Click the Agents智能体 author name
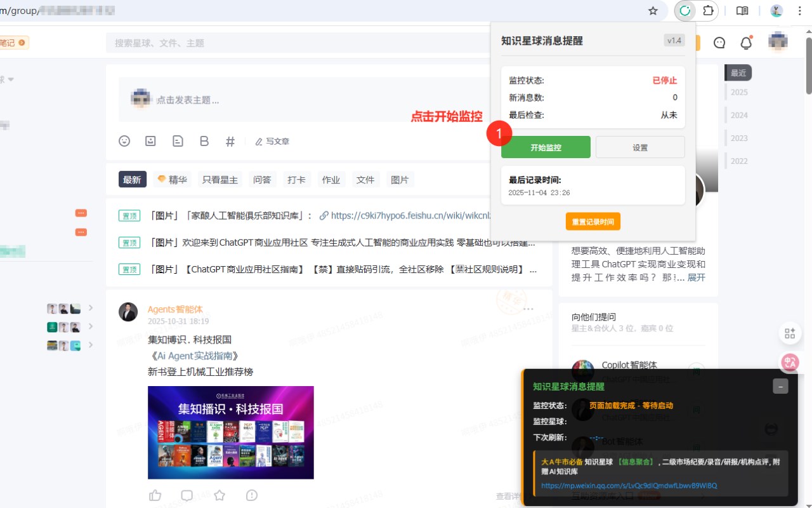The width and height of the screenshot is (812, 508). tap(175, 309)
